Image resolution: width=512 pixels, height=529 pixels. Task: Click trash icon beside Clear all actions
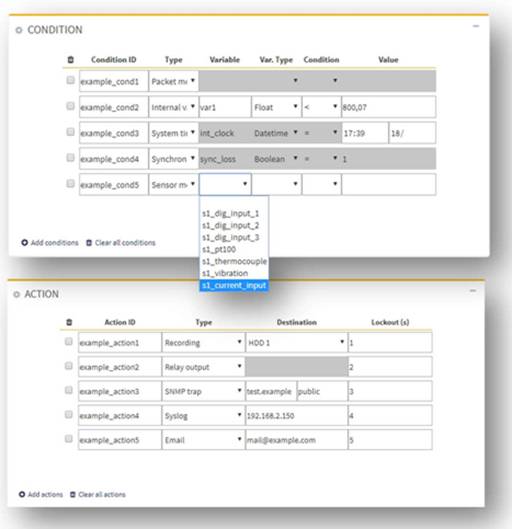click(73, 494)
